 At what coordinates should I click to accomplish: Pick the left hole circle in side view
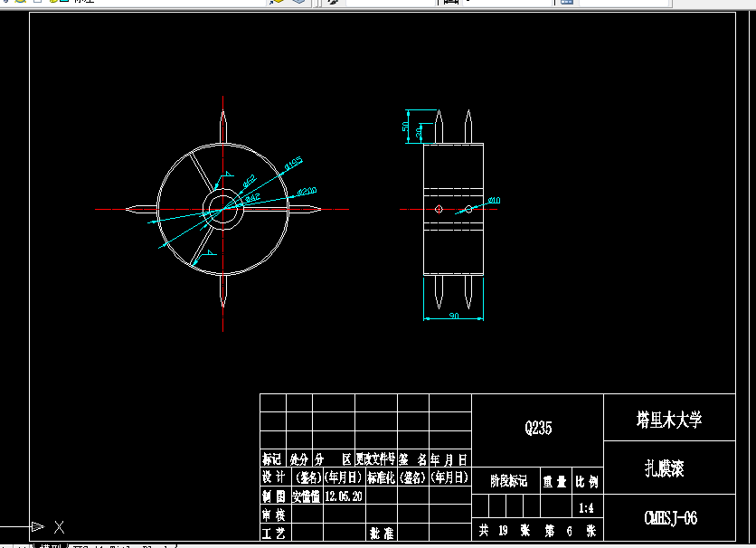pyautogui.click(x=439, y=209)
